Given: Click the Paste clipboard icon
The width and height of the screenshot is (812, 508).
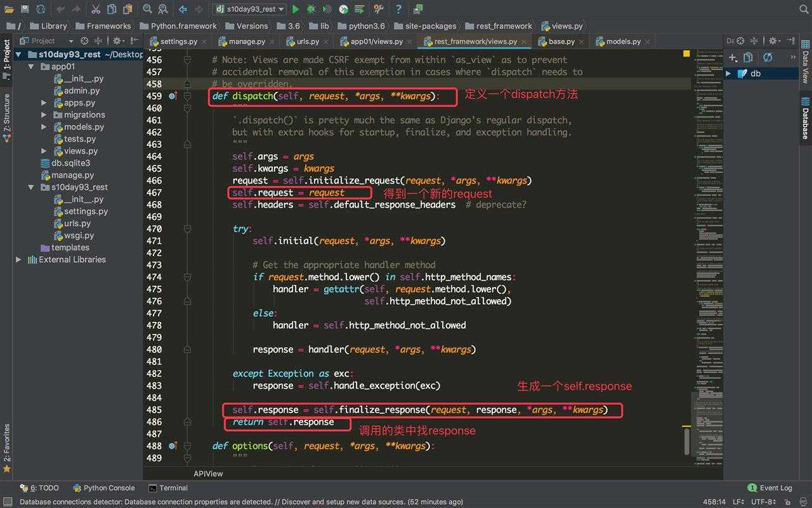Looking at the screenshot, I should click(x=128, y=9).
